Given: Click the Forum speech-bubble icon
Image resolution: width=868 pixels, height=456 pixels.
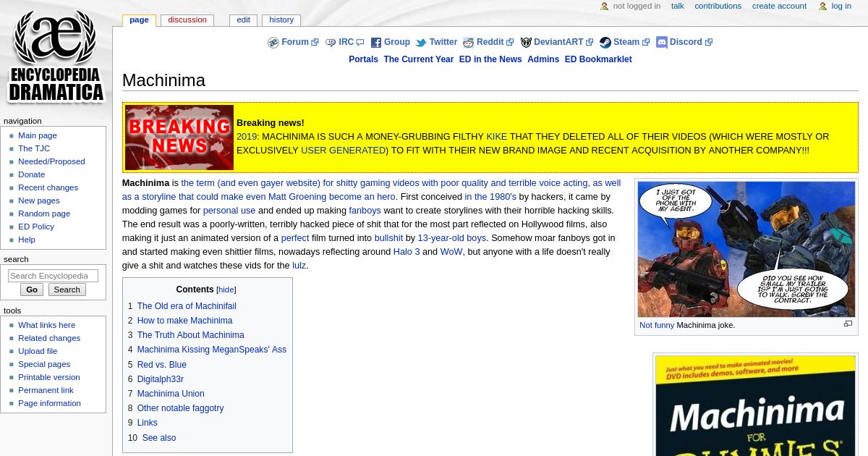Looking at the screenshot, I should click(x=273, y=43).
